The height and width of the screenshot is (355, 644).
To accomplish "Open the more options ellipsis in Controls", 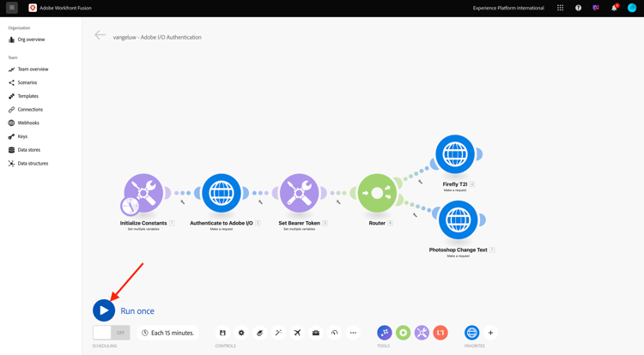I will click(353, 333).
